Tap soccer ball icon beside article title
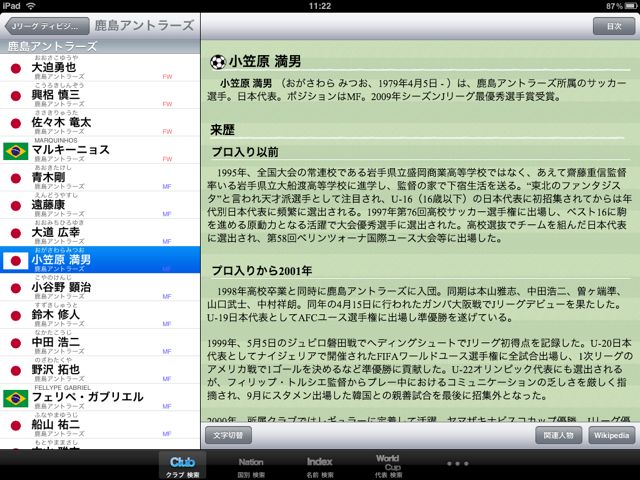Viewport: 640px width, 480px height. click(218, 62)
